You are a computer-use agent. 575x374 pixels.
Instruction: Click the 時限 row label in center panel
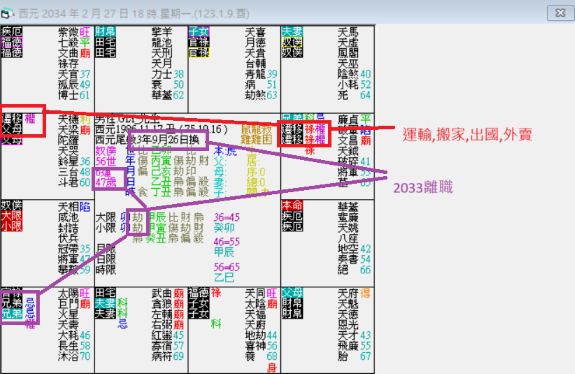[106, 270]
